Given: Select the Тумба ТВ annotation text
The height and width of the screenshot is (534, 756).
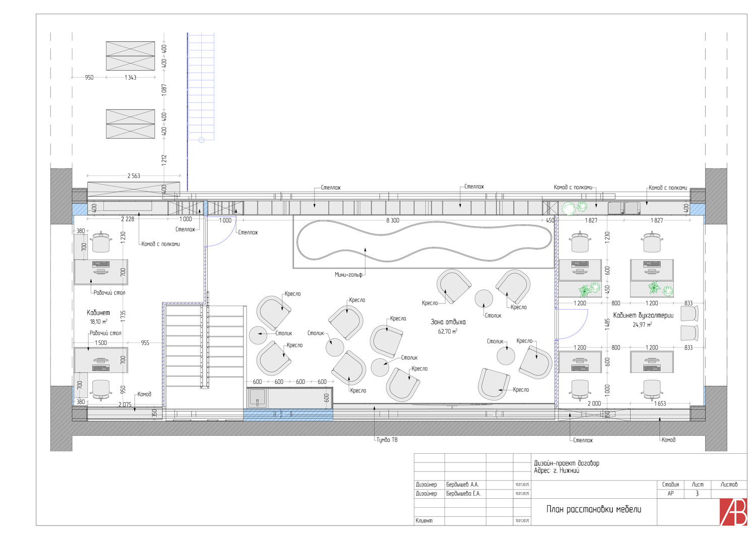Looking at the screenshot, I should [387, 440].
